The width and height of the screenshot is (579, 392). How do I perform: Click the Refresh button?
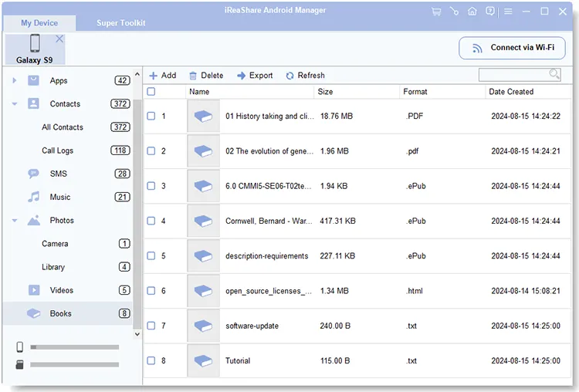(x=306, y=76)
